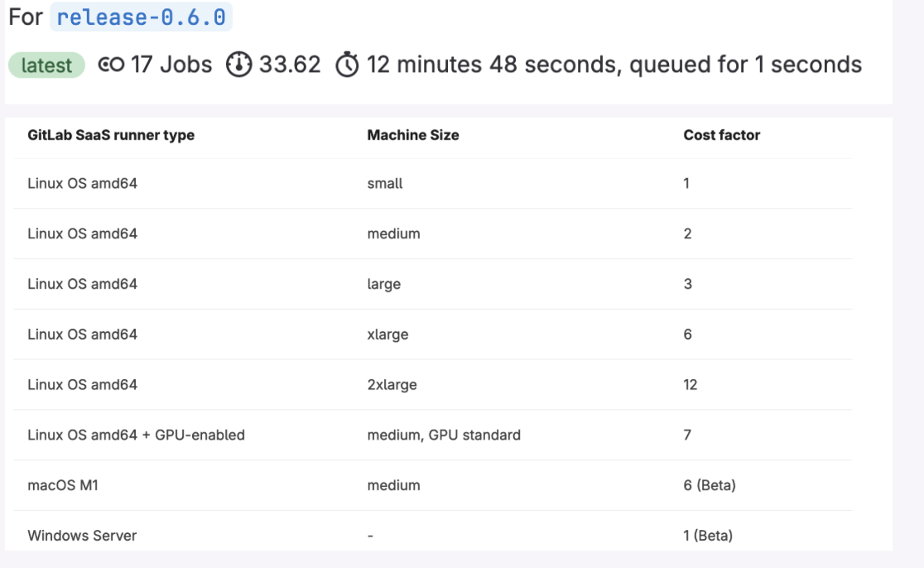Click the "1 (Beta)" cost factor cell

point(708,536)
